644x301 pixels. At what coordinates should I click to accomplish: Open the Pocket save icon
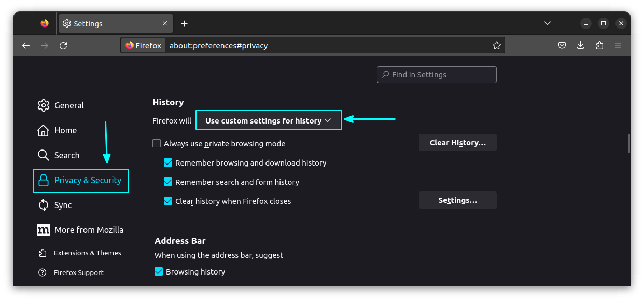[x=562, y=46]
